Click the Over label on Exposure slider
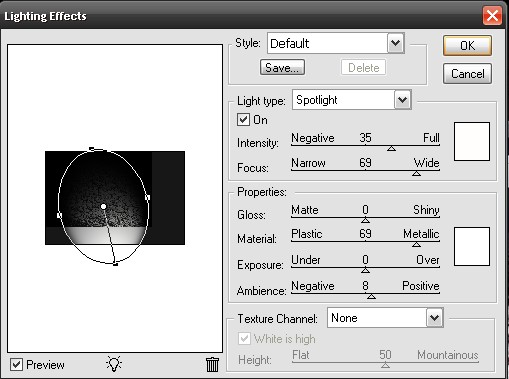The width and height of the screenshot is (509, 379). 428,260
